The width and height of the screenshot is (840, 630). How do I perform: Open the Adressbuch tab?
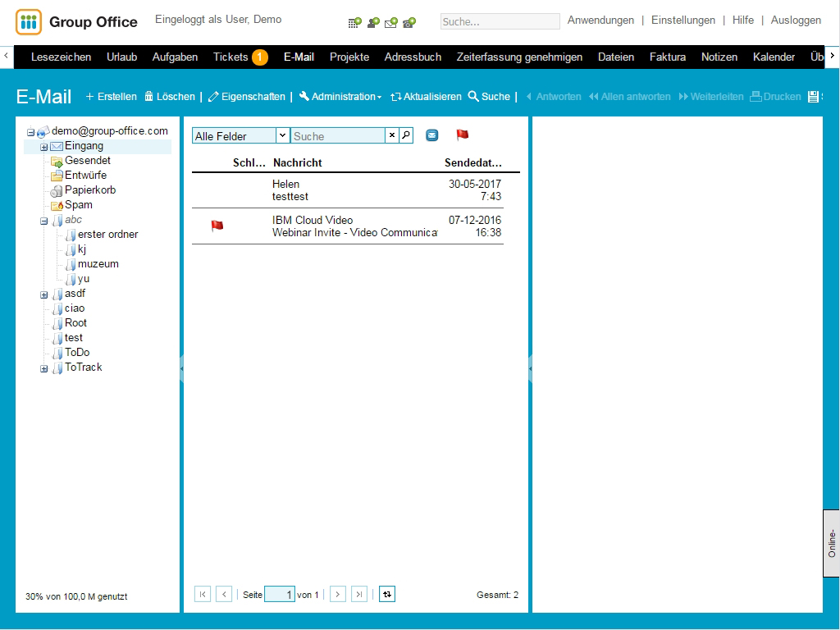(413, 57)
